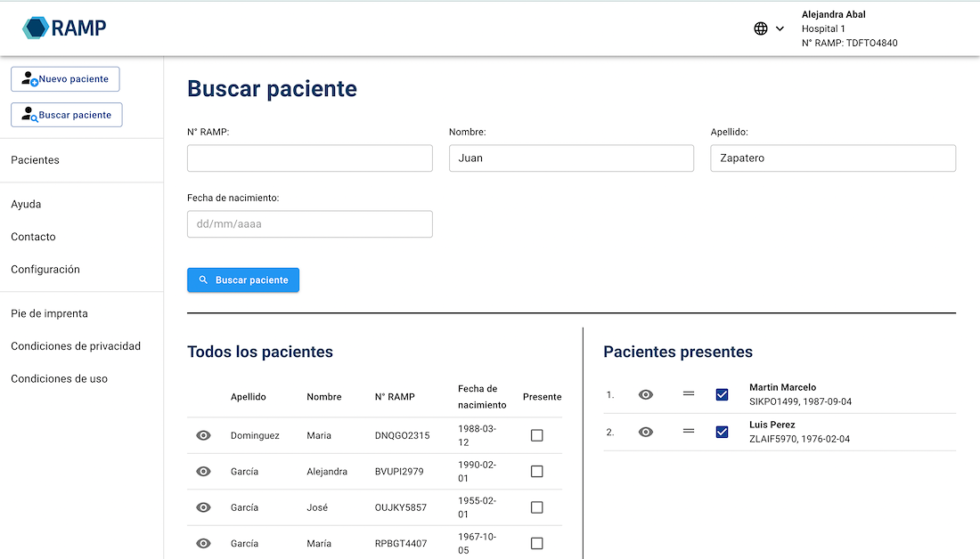The height and width of the screenshot is (559, 980).
Task: Open Configuración in the sidebar
Action: [45, 269]
